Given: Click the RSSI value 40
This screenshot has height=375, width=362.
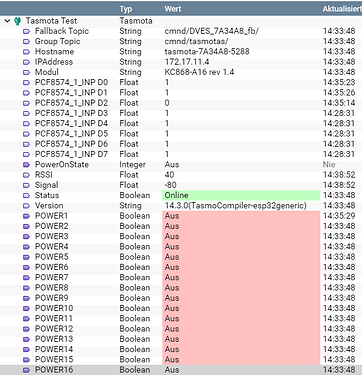Looking at the screenshot, I should coord(169,175).
